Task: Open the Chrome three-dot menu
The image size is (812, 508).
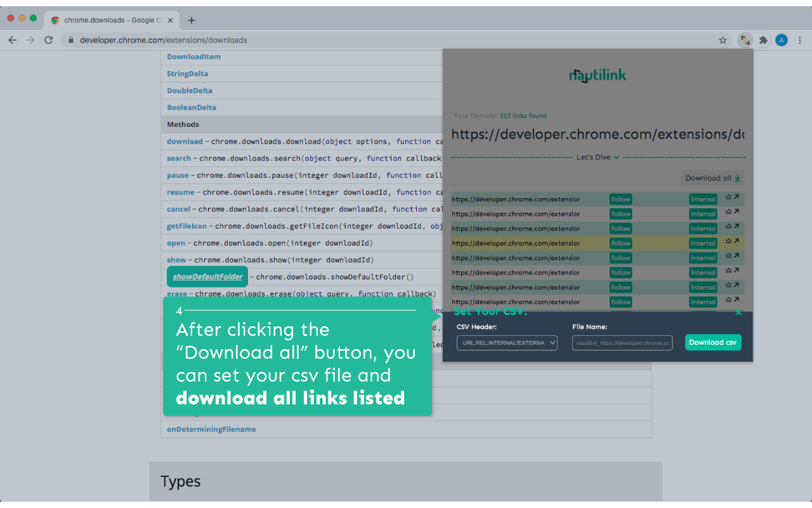Action: [800, 39]
